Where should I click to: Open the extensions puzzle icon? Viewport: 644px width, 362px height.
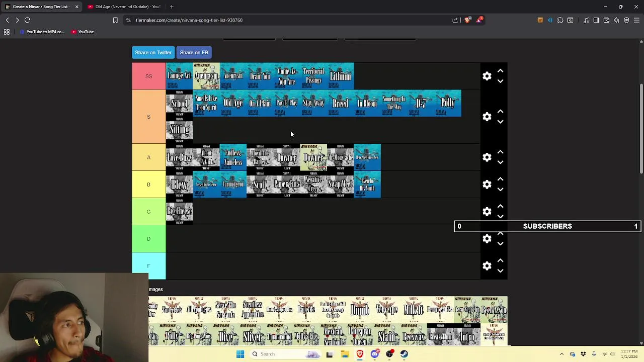tap(560, 20)
